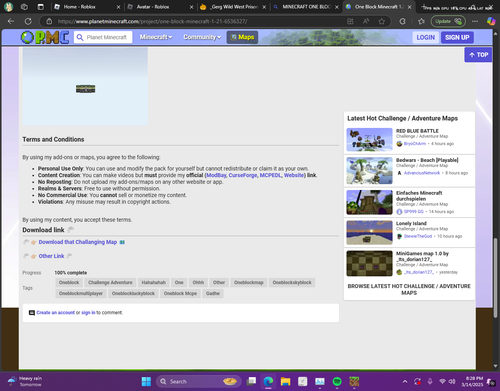Open the tab actions menu icon

[40, 7]
